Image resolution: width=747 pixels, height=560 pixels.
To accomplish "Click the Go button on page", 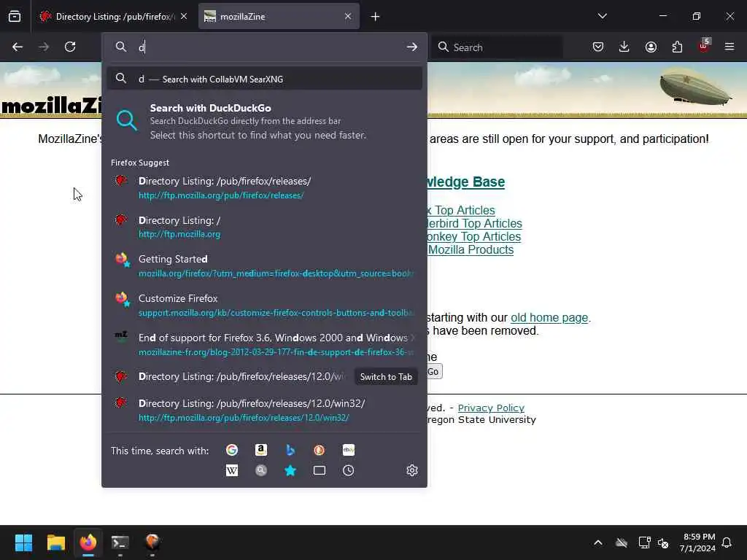I will pyautogui.click(x=435, y=371).
